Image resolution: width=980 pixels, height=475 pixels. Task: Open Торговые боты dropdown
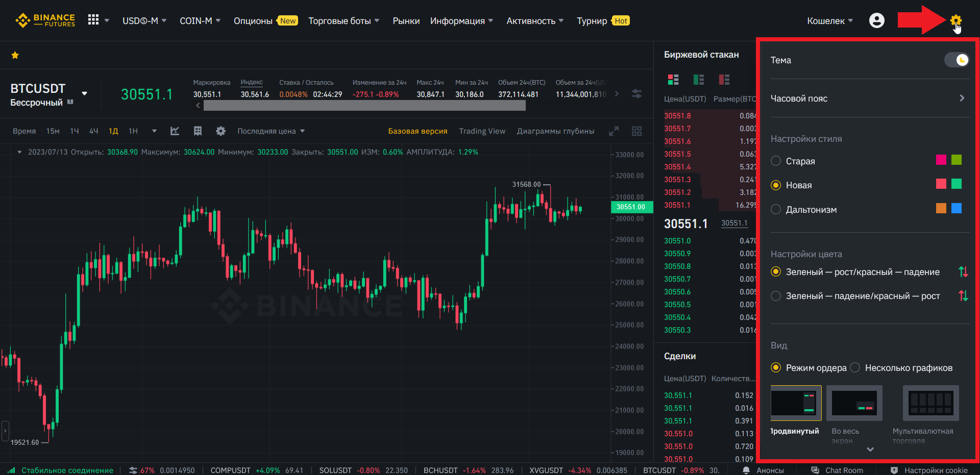[x=344, y=21]
